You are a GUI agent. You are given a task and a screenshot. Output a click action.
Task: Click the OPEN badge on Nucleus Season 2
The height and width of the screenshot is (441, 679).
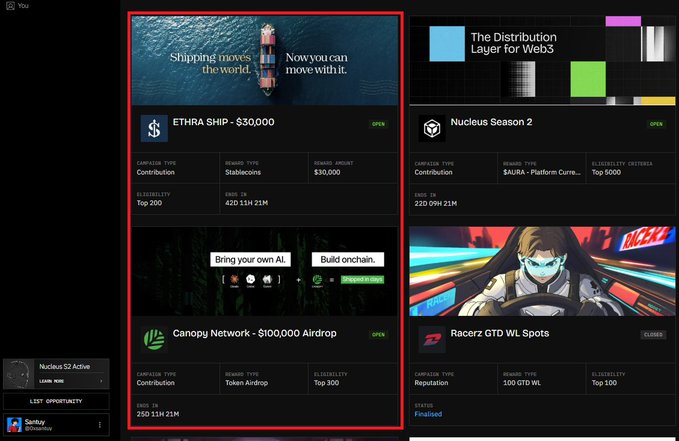click(x=656, y=124)
